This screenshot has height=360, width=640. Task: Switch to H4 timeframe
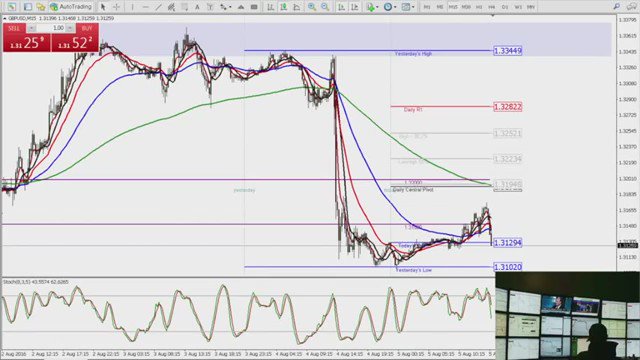[x=492, y=7]
